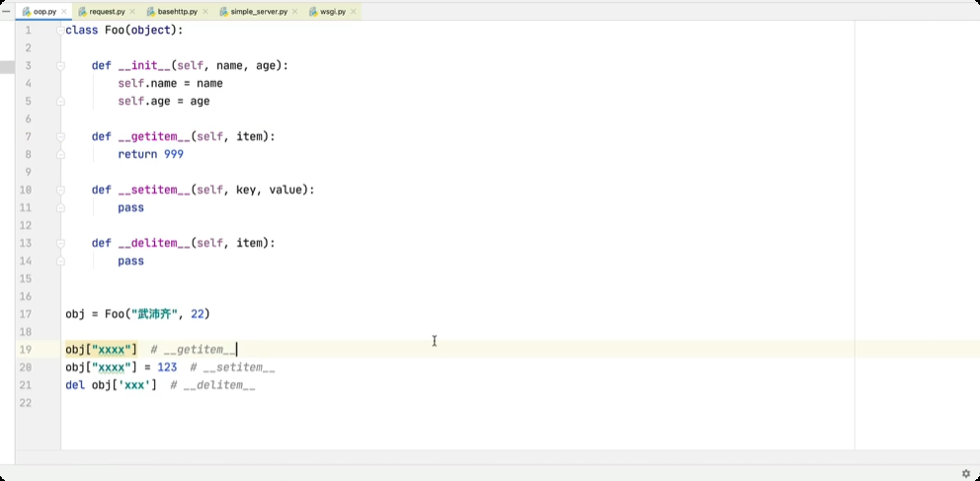The image size is (980, 481).
Task: Collapse the class Foo fold marker on line 1
Action: point(60,31)
